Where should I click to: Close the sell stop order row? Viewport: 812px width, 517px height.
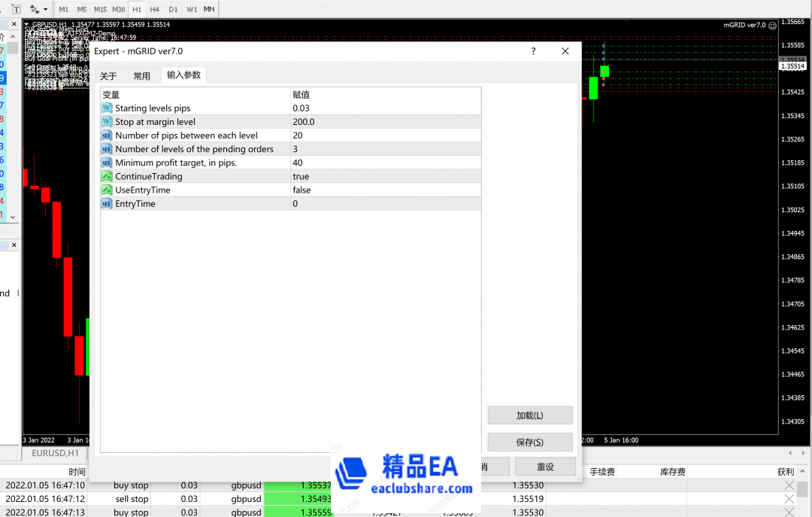click(x=789, y=499)
